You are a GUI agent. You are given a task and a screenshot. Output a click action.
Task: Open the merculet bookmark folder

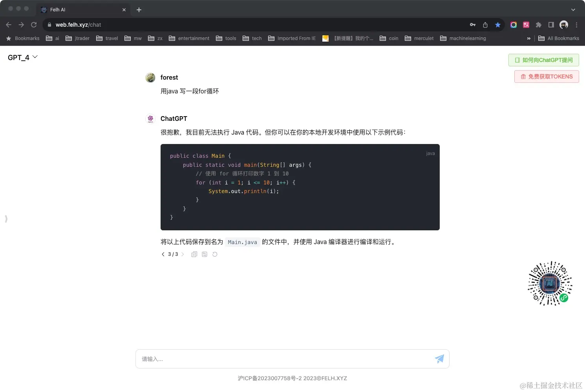point(419,38)
